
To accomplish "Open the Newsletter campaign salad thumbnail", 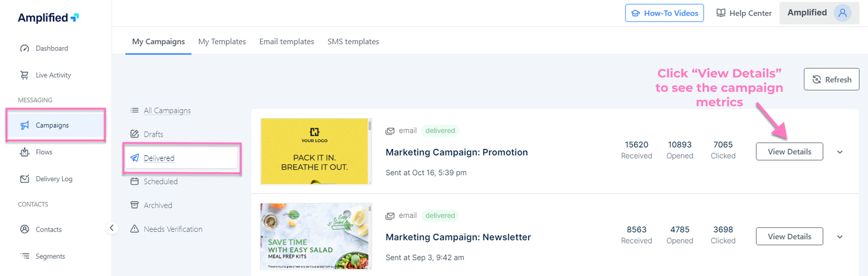I will pyautogui.click(x=315, y=236).
